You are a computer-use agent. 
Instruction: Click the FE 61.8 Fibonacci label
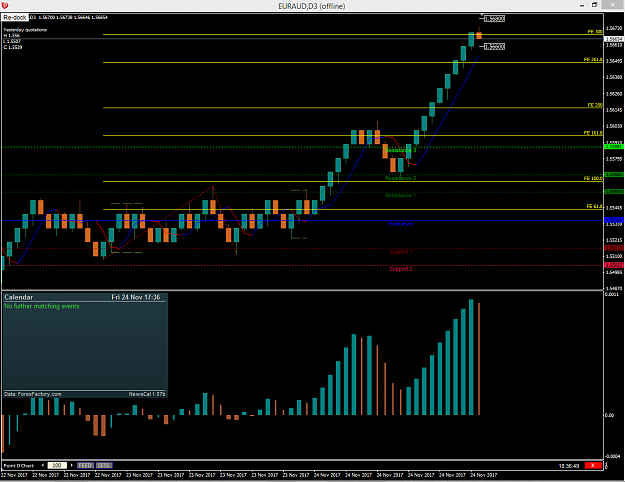tap(594, 207)
